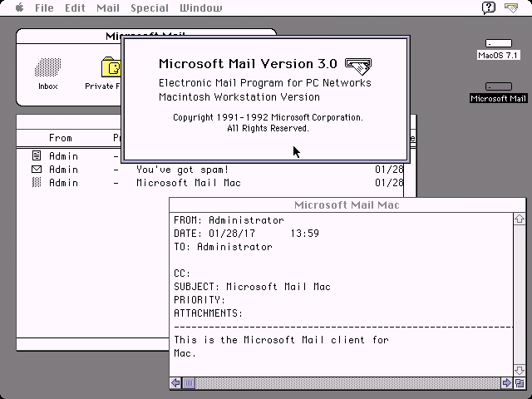Click the icon of the third Admin message
Image resolution: width=532 pixels, height=399 pixels.
[x=37, y=182]
